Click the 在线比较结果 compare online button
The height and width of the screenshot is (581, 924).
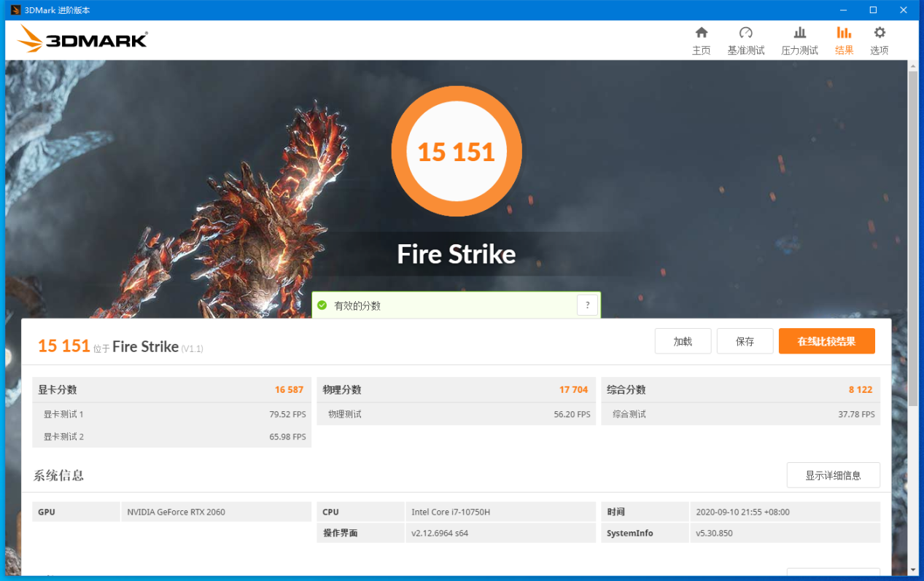click(826, 341)
